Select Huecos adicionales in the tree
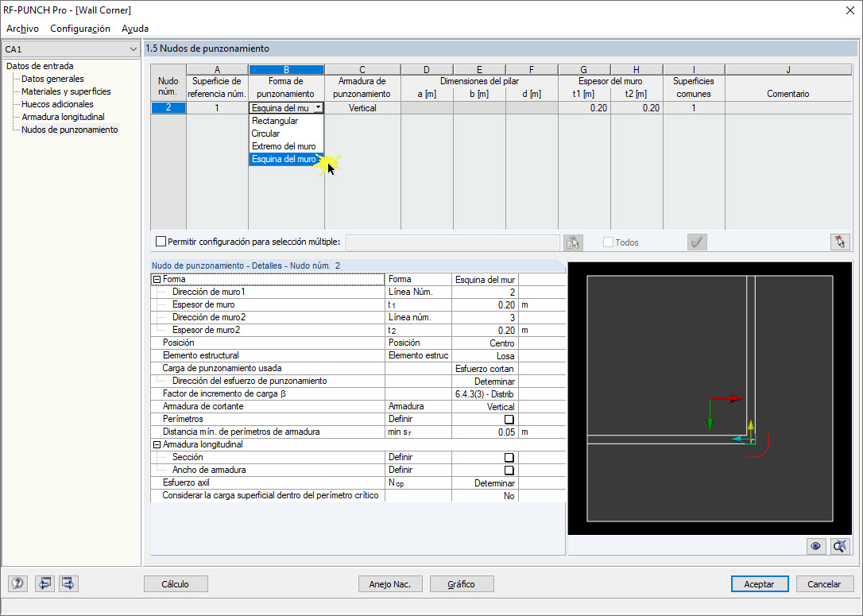 pos(57,104)
